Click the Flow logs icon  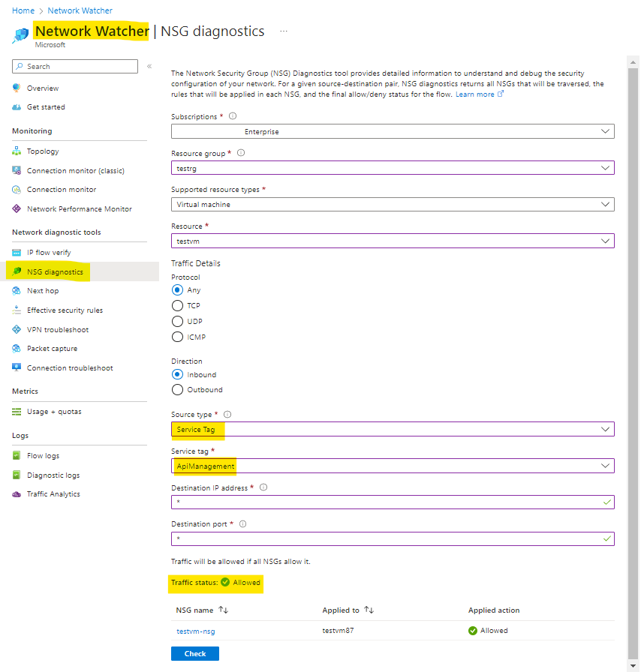[17, 455]
